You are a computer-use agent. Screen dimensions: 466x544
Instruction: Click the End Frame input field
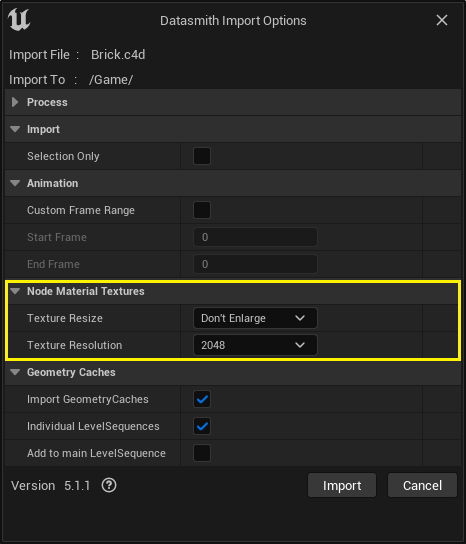(255, 264)
